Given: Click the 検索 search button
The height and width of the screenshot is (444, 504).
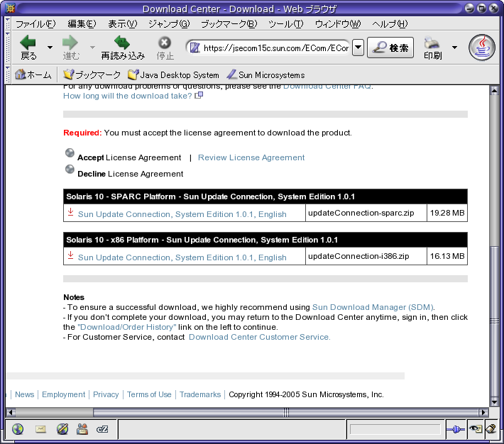Looking at the screenshot, I should click(x=390, y=48).
